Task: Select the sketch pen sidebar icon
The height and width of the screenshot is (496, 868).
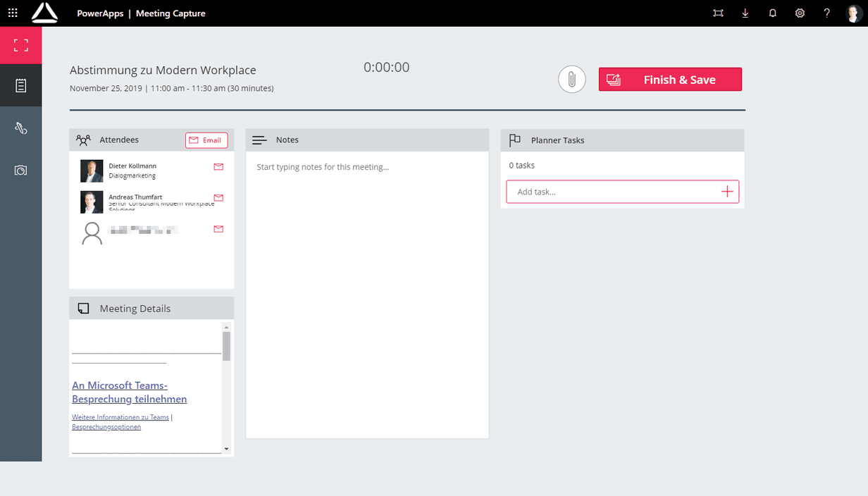Action: point(21,128)
